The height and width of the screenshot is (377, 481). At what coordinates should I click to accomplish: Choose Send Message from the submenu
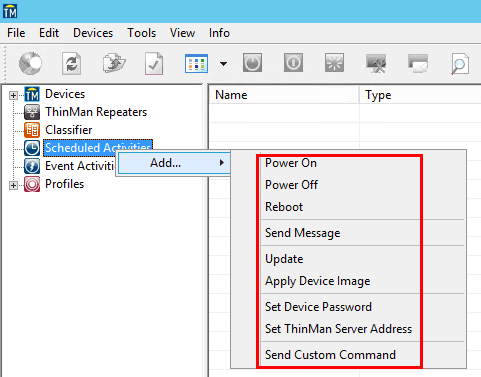tap(303, 233)
